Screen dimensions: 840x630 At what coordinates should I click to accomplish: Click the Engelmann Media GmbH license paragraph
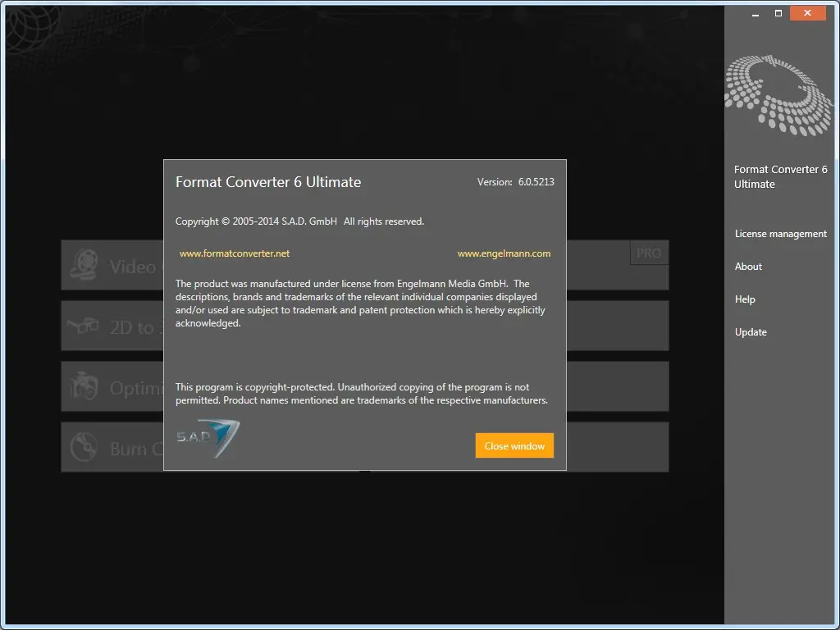(x=360, y=304)
